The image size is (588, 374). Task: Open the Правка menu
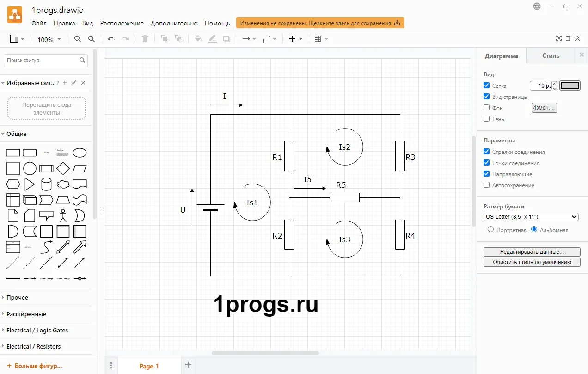(x=64, y=23)
